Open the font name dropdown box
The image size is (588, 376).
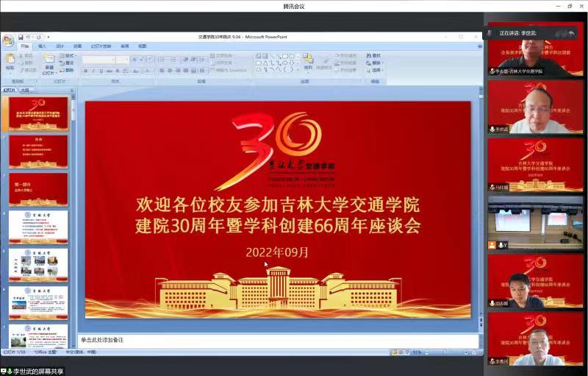98,60
